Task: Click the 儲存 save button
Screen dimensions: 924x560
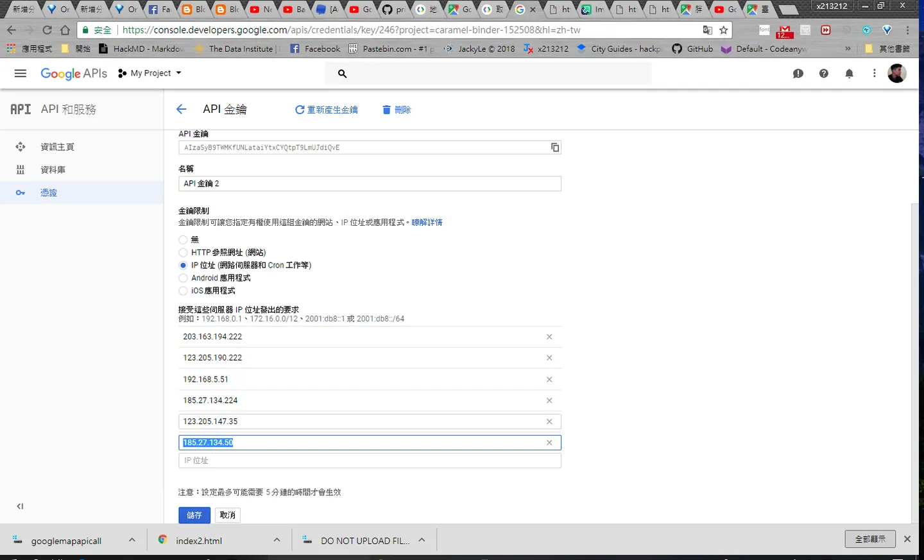Action: pos(194,515)
